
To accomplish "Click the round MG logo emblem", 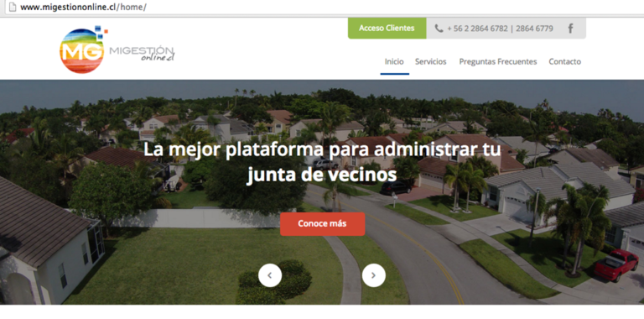I will click(x=81, y=51).
